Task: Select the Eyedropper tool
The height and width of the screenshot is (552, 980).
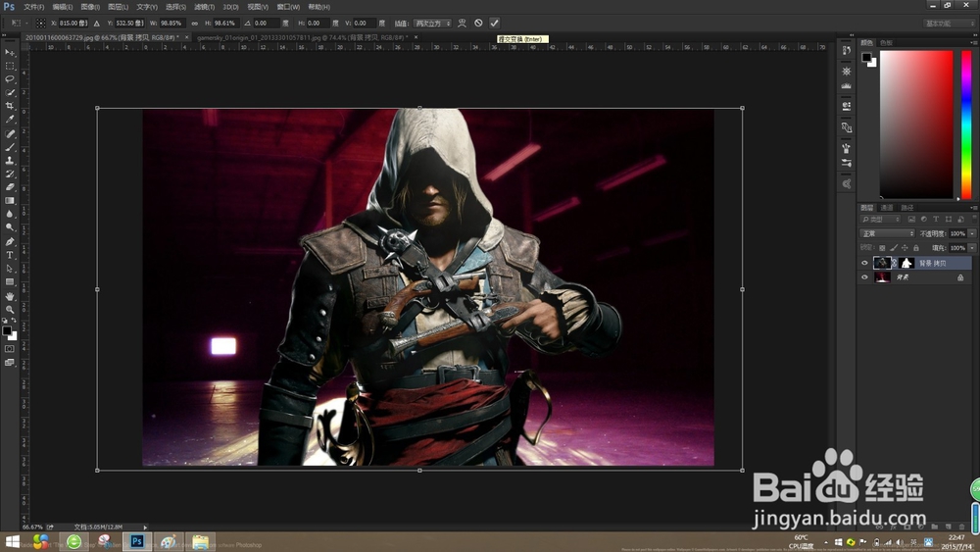Action: tap(10, 120)
